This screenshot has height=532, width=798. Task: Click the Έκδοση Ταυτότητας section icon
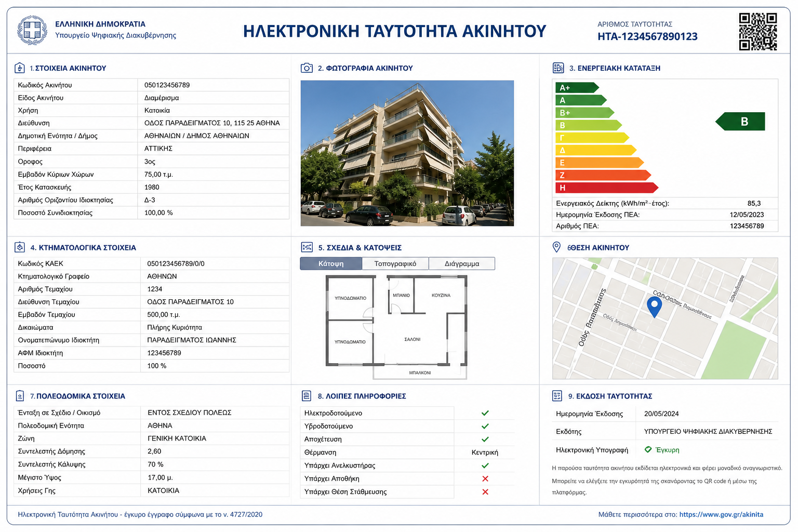(x=557, y=396)
